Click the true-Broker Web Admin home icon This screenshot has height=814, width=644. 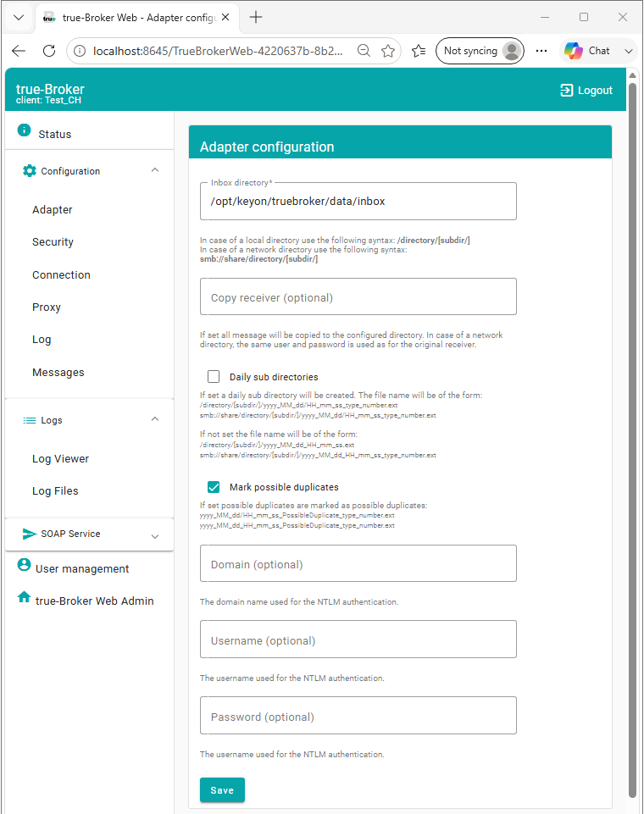point(24,596)
